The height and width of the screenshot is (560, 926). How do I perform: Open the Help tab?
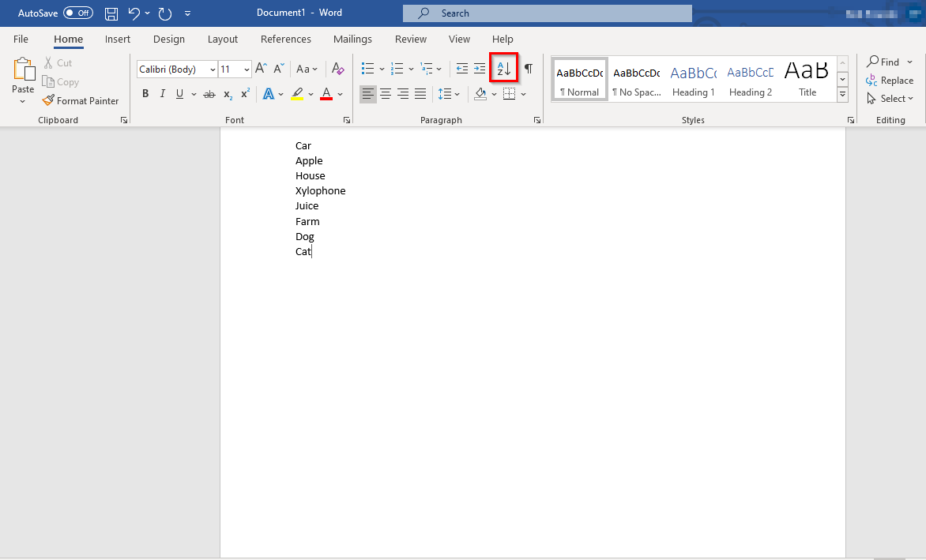coord(503,39)
